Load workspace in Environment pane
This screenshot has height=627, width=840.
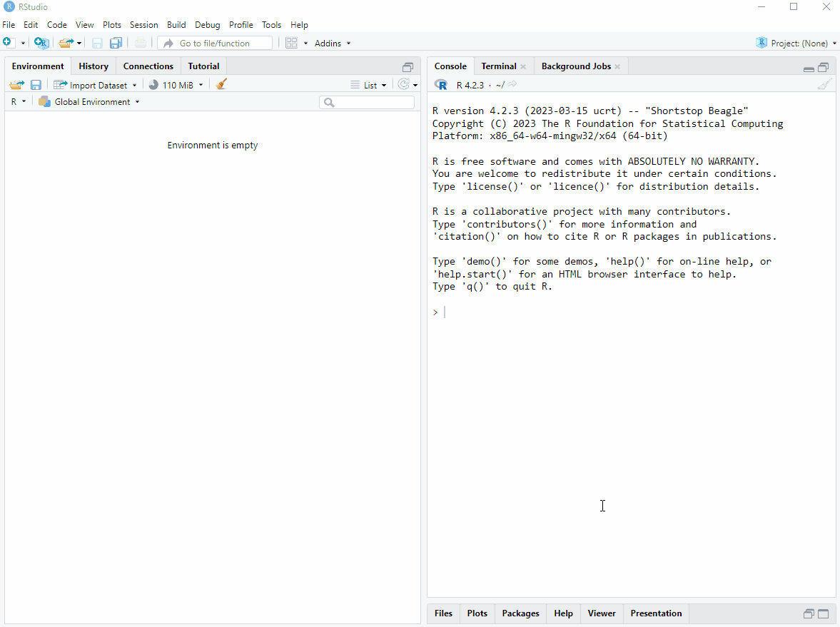coord(16,85)
